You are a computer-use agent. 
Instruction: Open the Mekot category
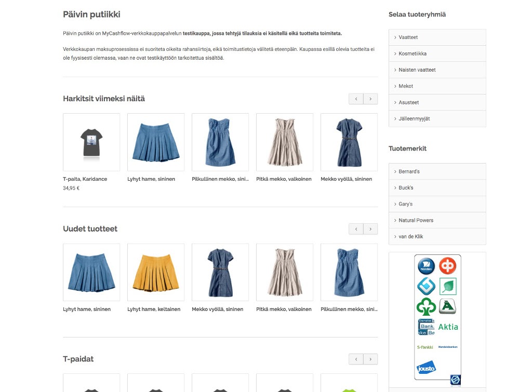[x=437, y=86]
